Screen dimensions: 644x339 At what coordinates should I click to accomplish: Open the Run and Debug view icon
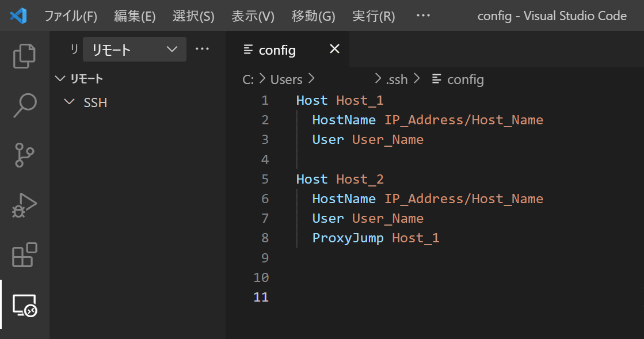coord(24,205)
